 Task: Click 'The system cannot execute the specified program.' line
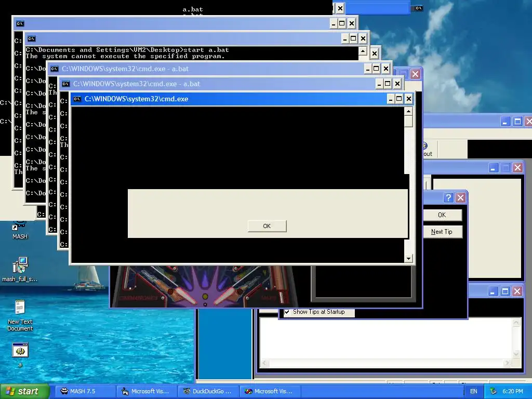click(x=125, y=56)
